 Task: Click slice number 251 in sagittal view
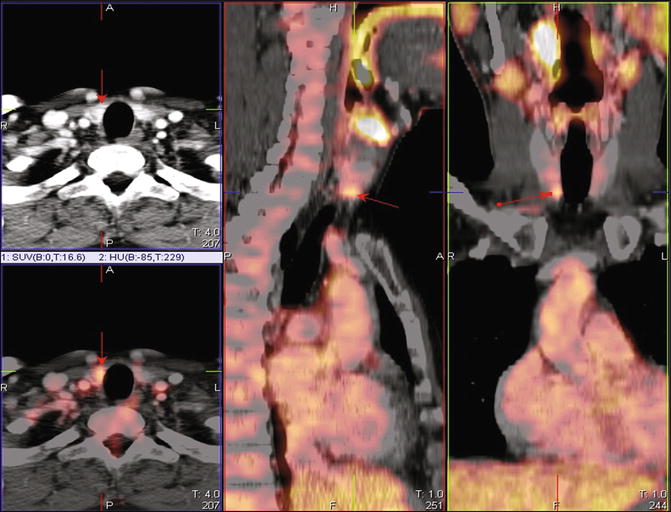pyautogui.click(x=431, y=505)
